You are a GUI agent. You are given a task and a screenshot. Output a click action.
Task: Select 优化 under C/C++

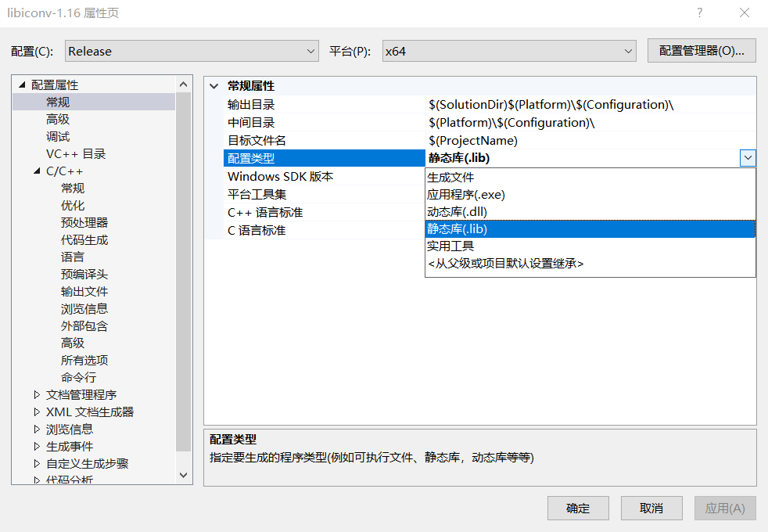click(72, 205)
